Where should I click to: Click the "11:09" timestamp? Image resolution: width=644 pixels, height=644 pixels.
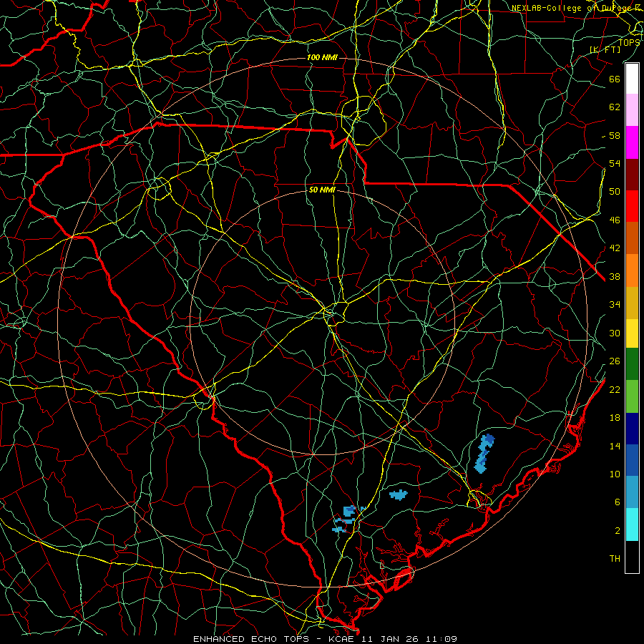click(442, 639)
